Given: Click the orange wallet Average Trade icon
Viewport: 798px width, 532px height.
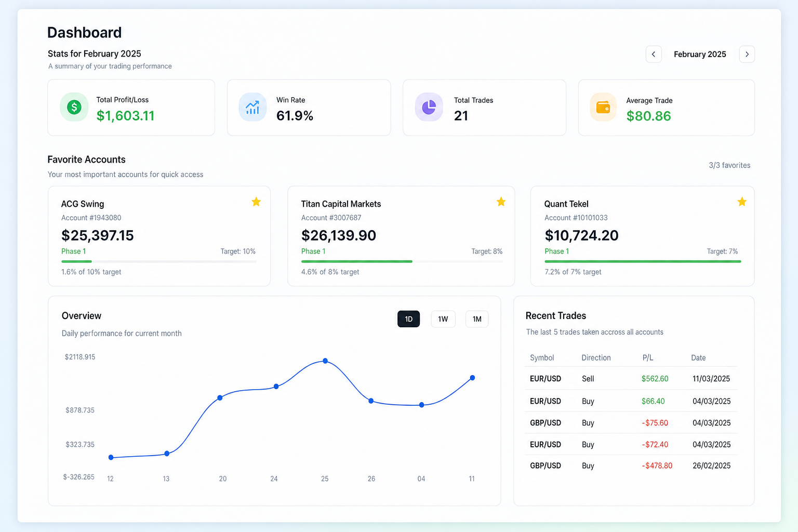Looking at the screenshot, I should tap(603, 107).
